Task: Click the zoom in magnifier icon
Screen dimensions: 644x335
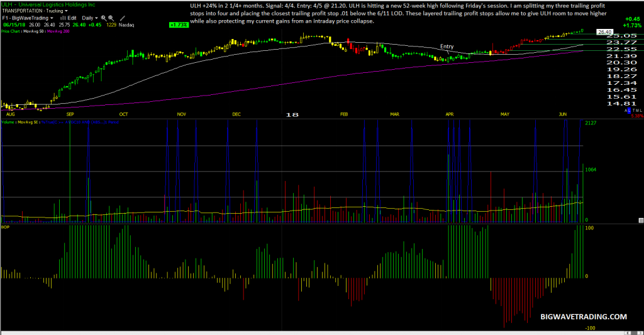Action: pos(104,18)
